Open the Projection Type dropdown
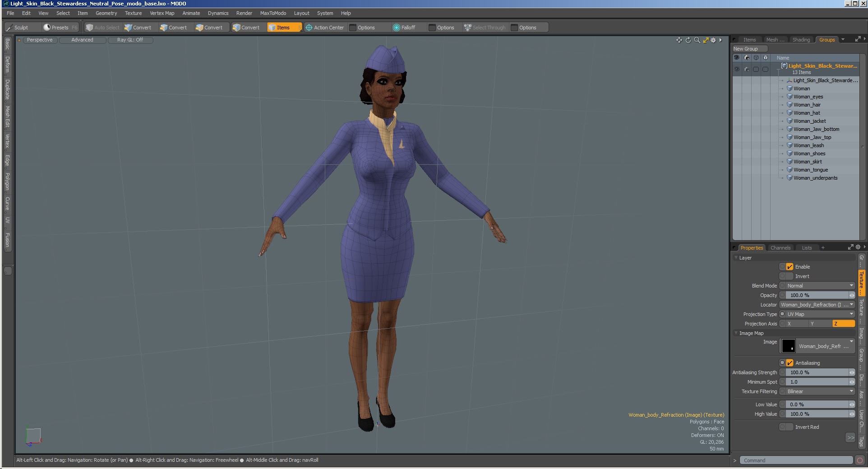The image size is (868, 469). (x=820, y=314)
